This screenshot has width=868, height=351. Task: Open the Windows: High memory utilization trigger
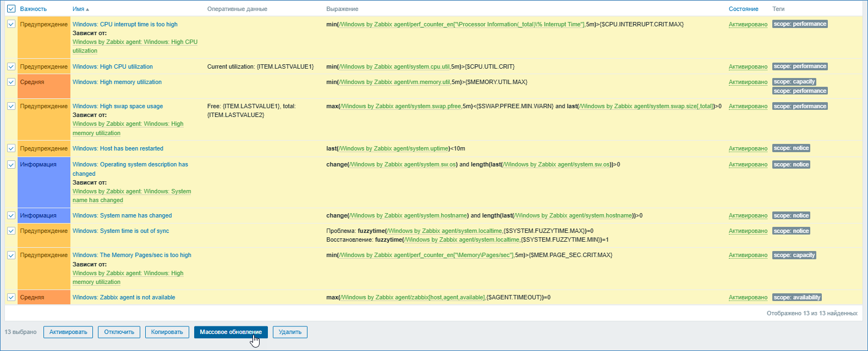click(117, 82)
